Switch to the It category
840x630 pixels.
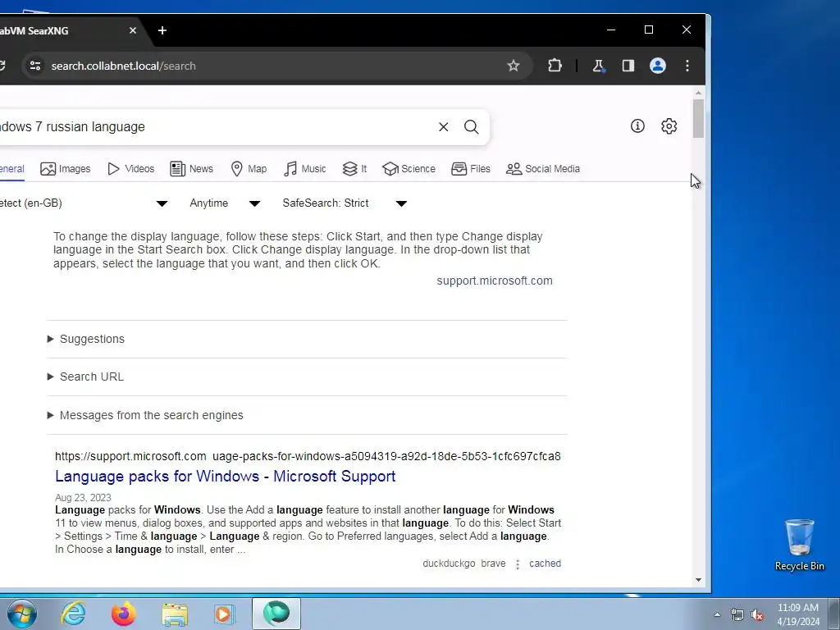tap(354, 169)
